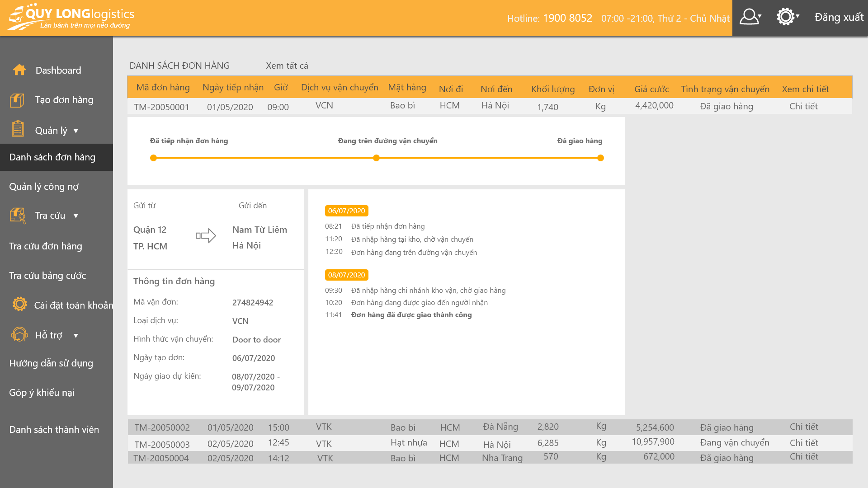Open Danh sách thành viên menu item
Image resolution: width=868 pixels, height=488 pixels.
(x=54, y=430)
